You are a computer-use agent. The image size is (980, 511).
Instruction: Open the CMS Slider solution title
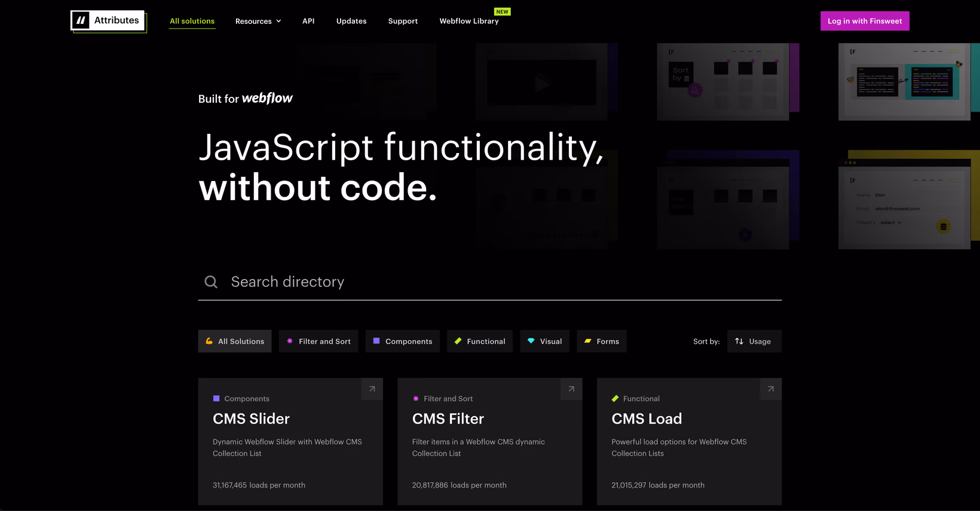click(x=251, y=419)
